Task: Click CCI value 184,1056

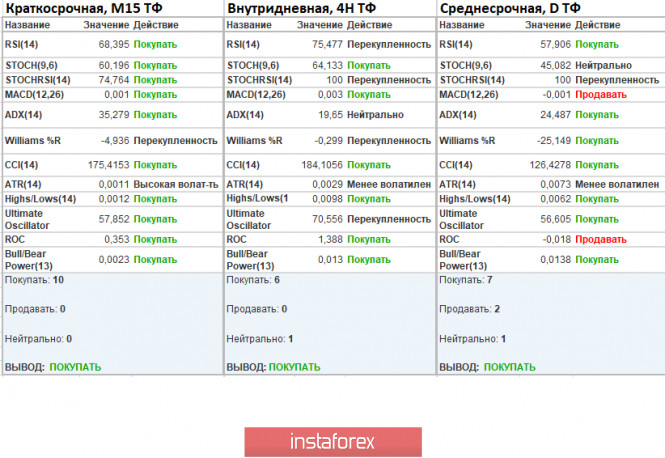Action: [322, 165]
